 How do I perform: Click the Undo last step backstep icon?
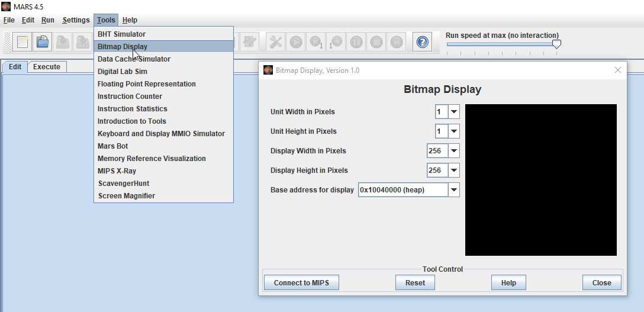(x=336, y=42)
